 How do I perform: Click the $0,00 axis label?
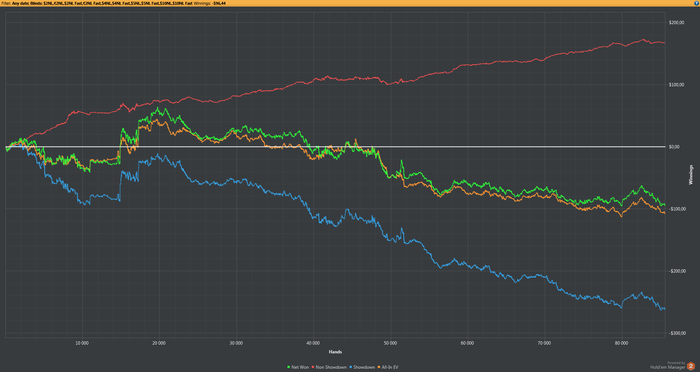pos(675,146)
